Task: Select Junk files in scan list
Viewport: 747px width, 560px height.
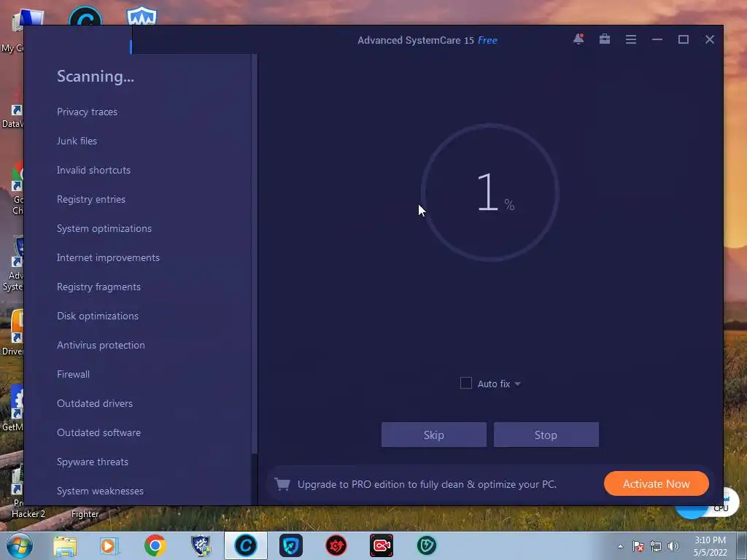Action: tap(77, 141)
